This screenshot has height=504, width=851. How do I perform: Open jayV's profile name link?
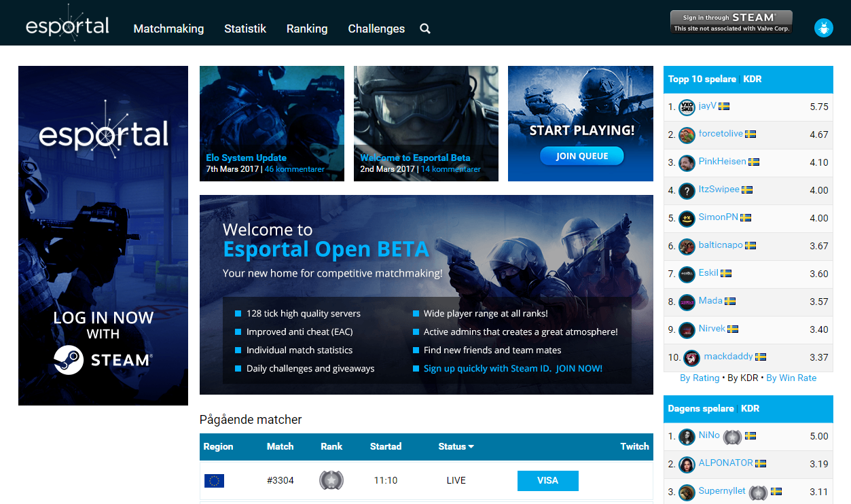click(707, 106)
